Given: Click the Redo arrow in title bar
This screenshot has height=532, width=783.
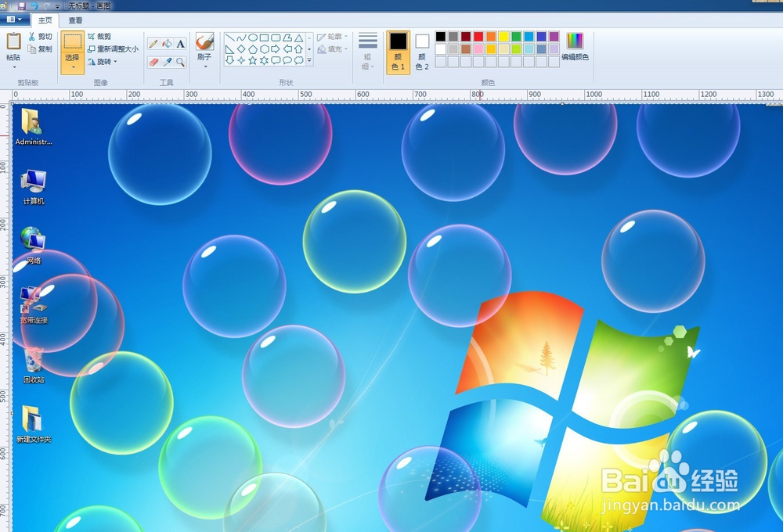Looking at the screenshot, I should (x=47, y=6).
